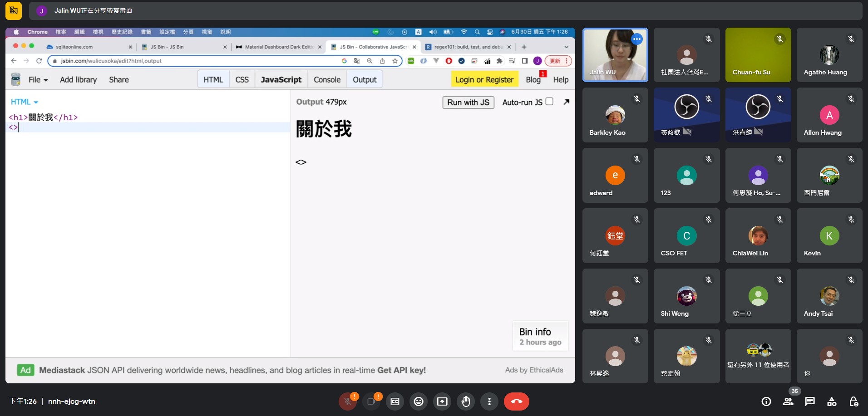Click Spotlight search icon in mac menu bar
Viewport: 868px width, 416px height.
tap(477, 32)
